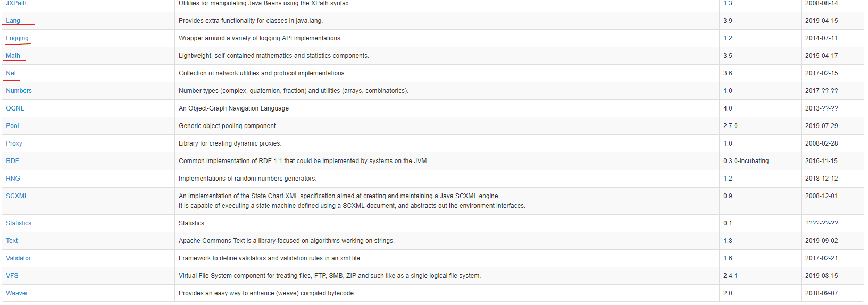Screen dimensions: 868x305
Task: Open the RNG link
Action: [x=13, y=179]
